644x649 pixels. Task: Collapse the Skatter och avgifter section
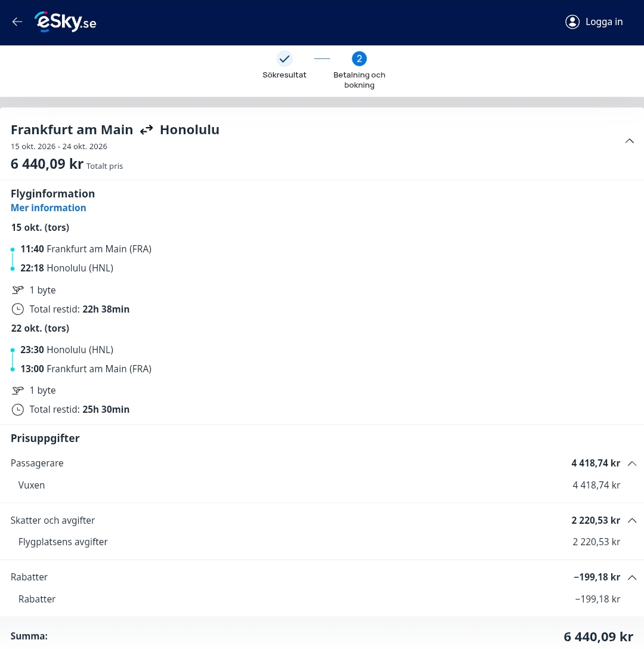(x=632, y=520)
